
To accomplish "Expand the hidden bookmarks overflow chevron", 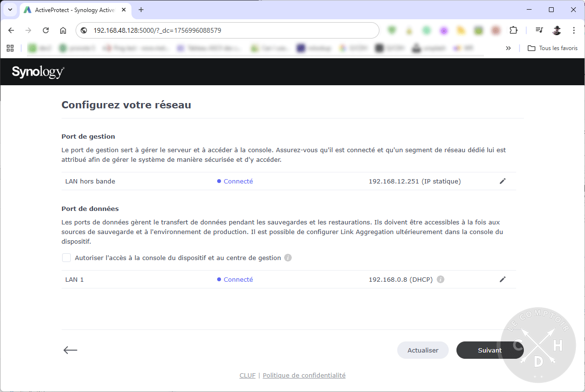I will point(509,48).
